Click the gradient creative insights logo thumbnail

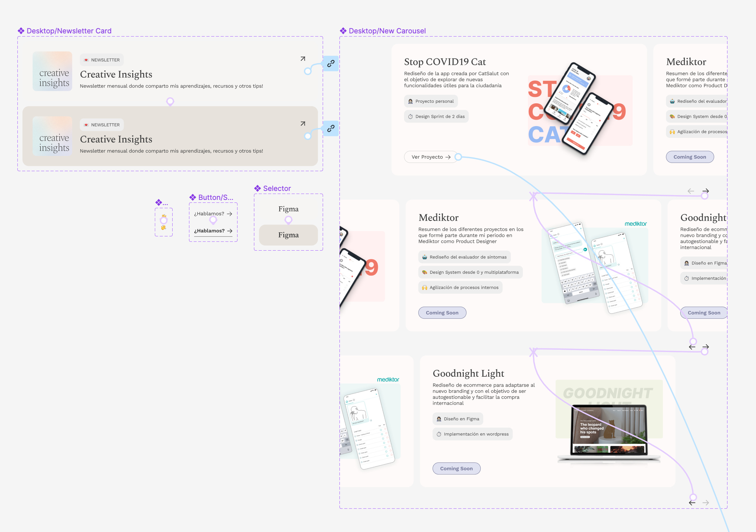pos(52,71)
